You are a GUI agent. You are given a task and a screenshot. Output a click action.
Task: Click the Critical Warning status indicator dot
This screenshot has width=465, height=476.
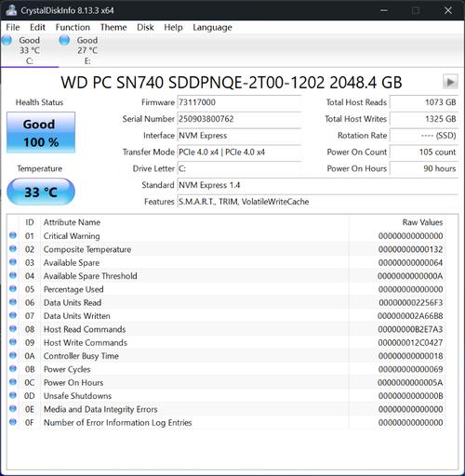(x=13, y=235)
